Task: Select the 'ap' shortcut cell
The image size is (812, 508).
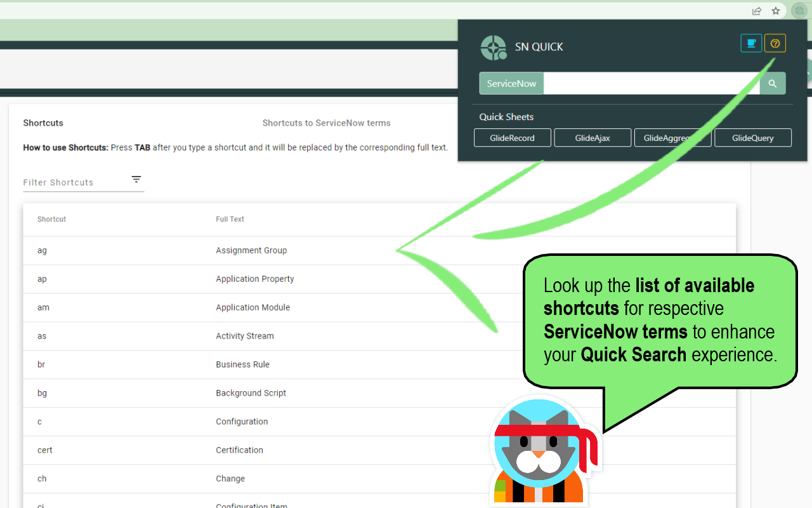Action: pyautogui.click(x=42, y=279)
